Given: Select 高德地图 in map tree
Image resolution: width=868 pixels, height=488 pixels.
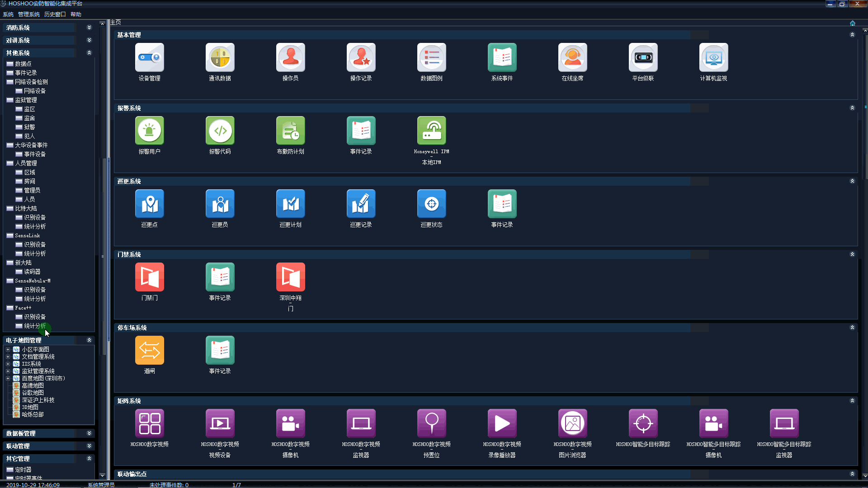Looking at the screenshot, I should [33, 385].
